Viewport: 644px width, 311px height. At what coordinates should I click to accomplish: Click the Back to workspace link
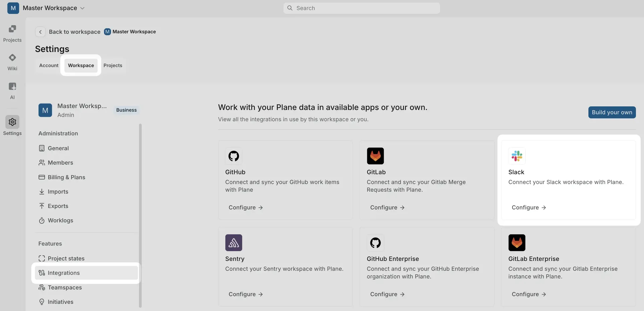(74, 32)
